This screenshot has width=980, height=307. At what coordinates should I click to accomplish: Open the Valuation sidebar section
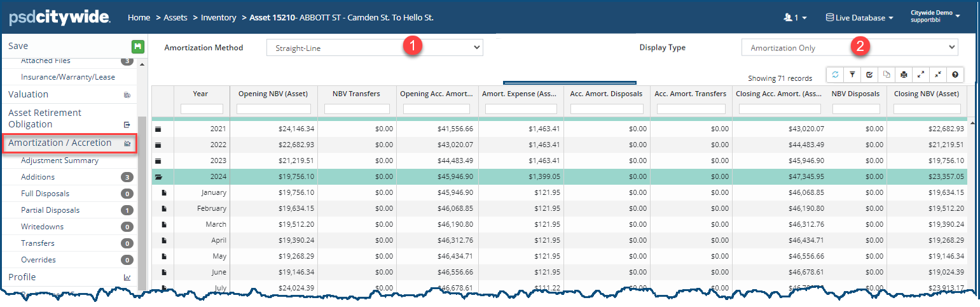(x=28, y=94)
